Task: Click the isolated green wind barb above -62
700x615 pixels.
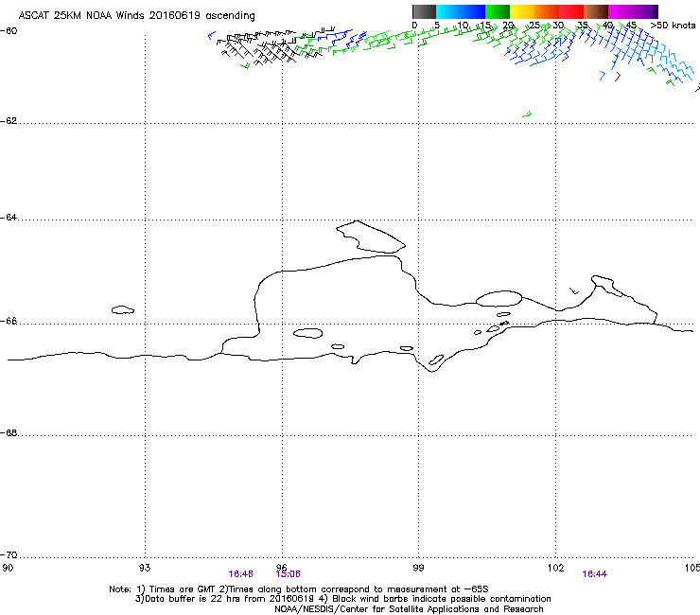Action: (527, 114)
